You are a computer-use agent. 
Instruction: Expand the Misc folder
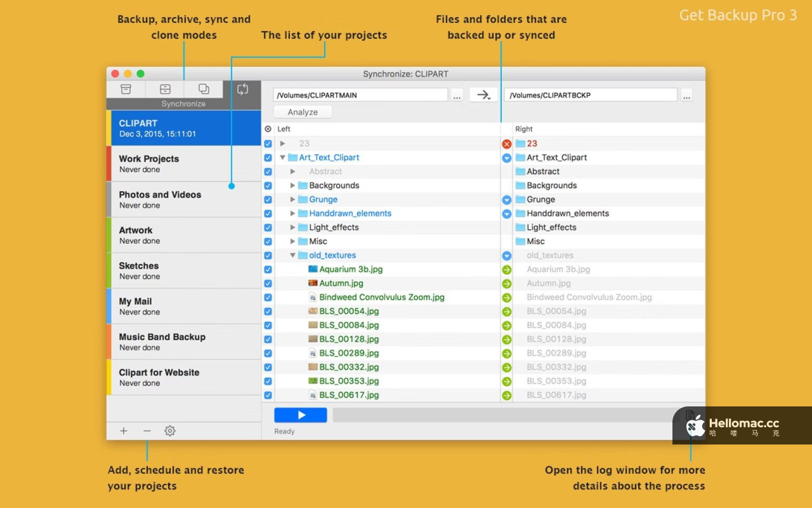(x=293, y=241)
